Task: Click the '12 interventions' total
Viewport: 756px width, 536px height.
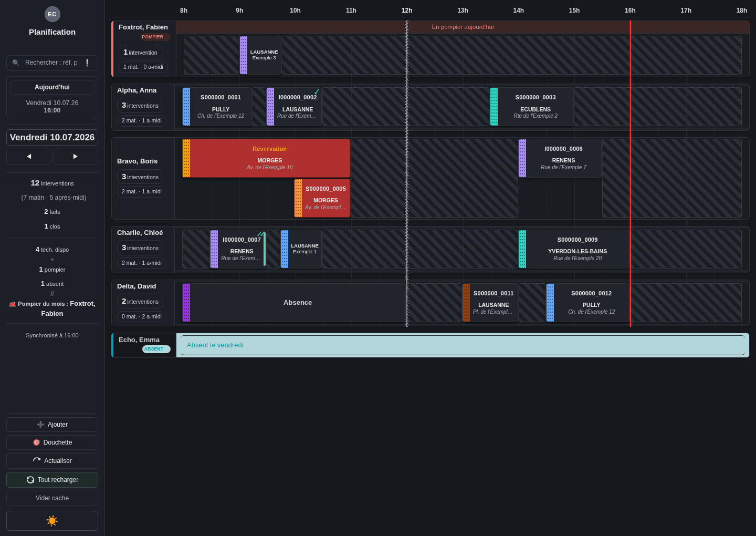Action: 52,183
